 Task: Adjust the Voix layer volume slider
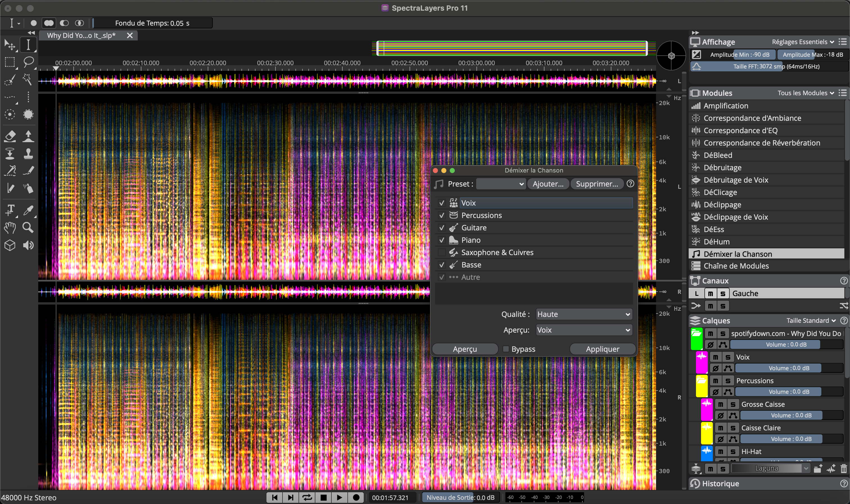[x=788, y=368]
